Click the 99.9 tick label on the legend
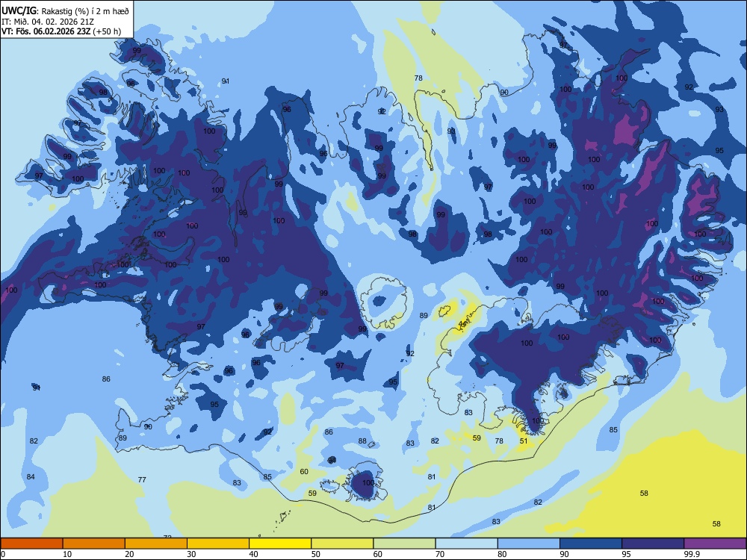The height and width of the screenshot is (560, 747). coord(691,554)
